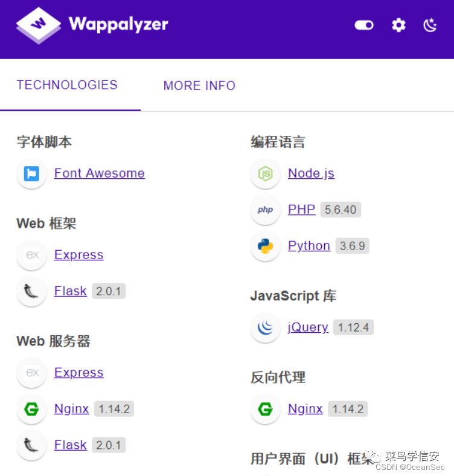Click the Express icon under Web 框架
The height and width of the screenshot is (476, 454).
31,255
